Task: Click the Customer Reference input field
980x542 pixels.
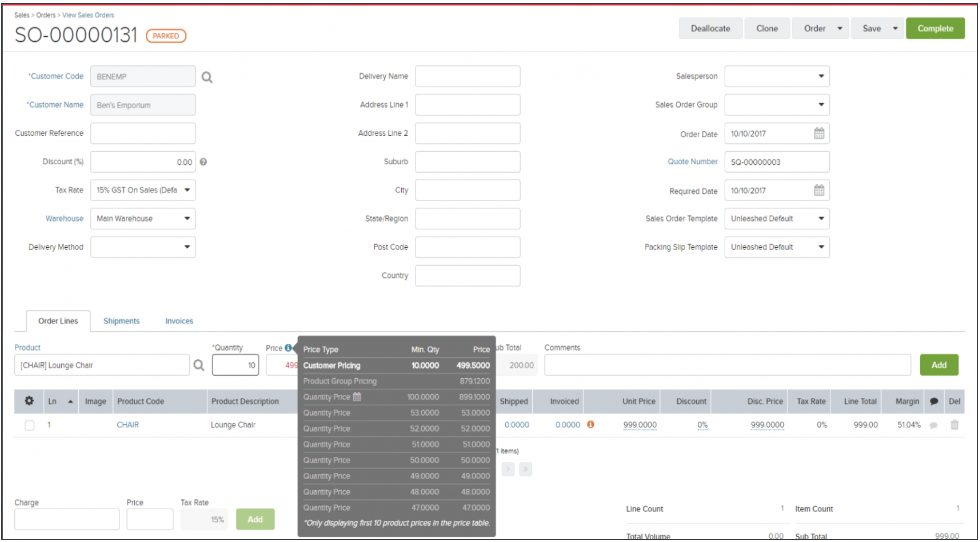Action: (143, 133)
